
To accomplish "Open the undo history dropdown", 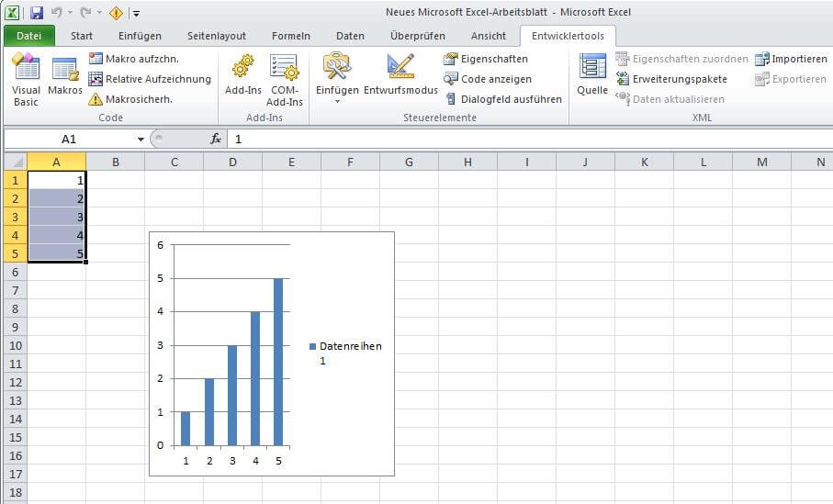I will coord(70,12).
